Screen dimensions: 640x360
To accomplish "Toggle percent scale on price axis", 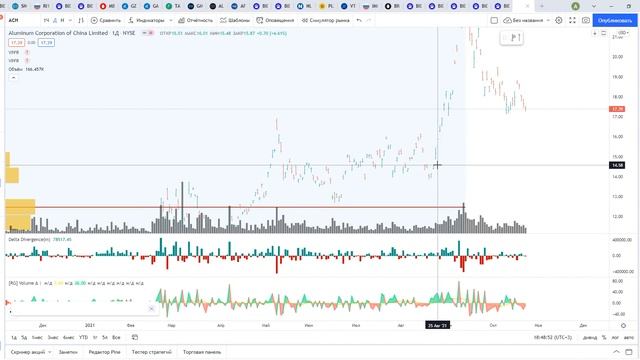I will 604,338.
